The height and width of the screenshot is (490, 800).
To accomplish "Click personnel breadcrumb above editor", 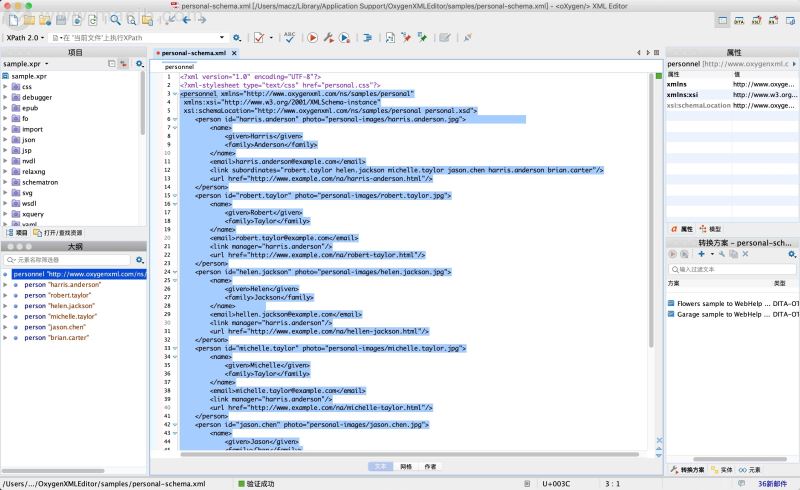I will click(x=179, y=67).
